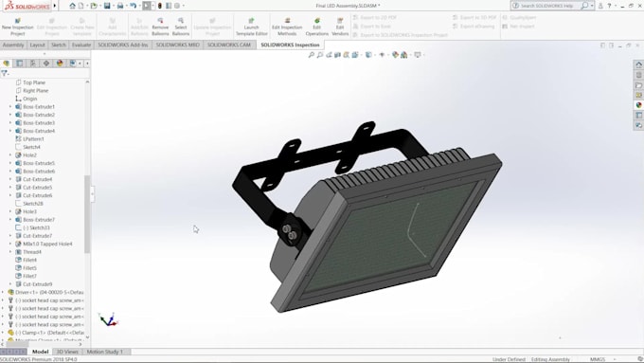Switch to the Assembly tab

click(13, 45)
